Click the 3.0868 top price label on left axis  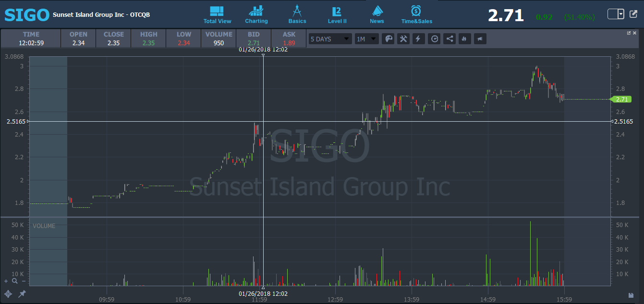click(14, 56)
